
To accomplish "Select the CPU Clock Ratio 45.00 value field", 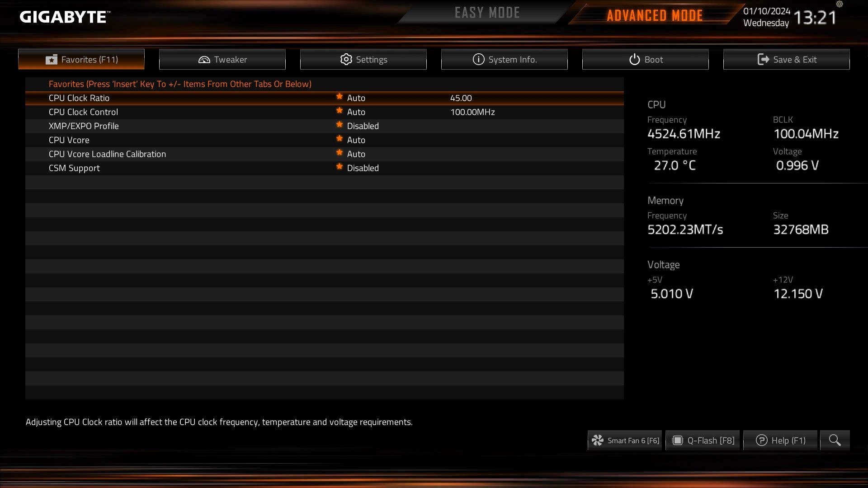I will coord(461,98).
